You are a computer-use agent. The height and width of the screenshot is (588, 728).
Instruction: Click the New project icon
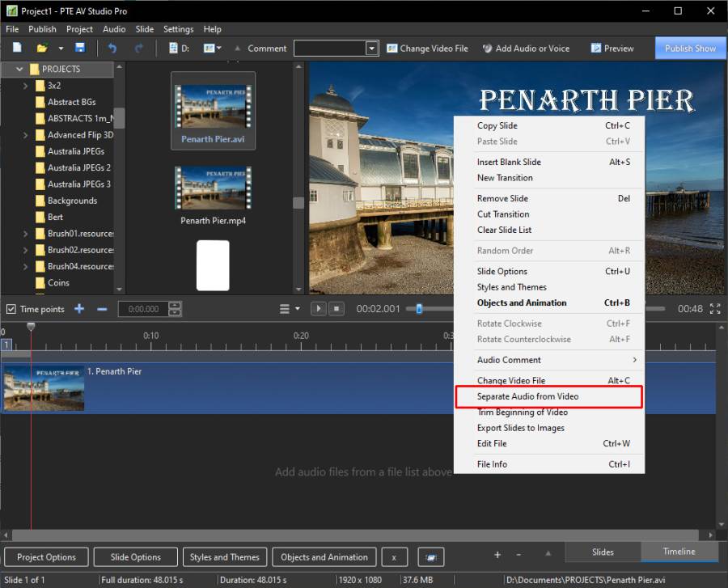coord(16,49)
